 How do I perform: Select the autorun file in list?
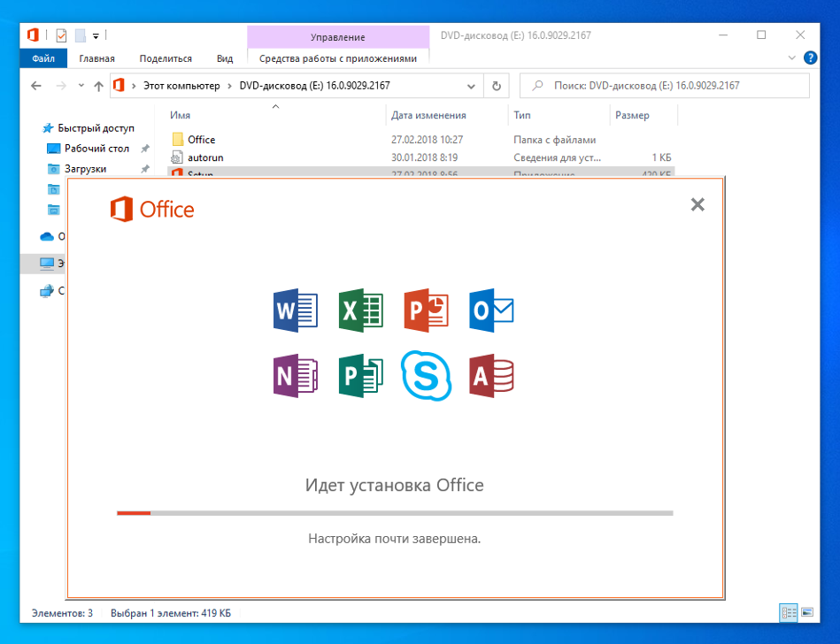(x=205, y=157)
